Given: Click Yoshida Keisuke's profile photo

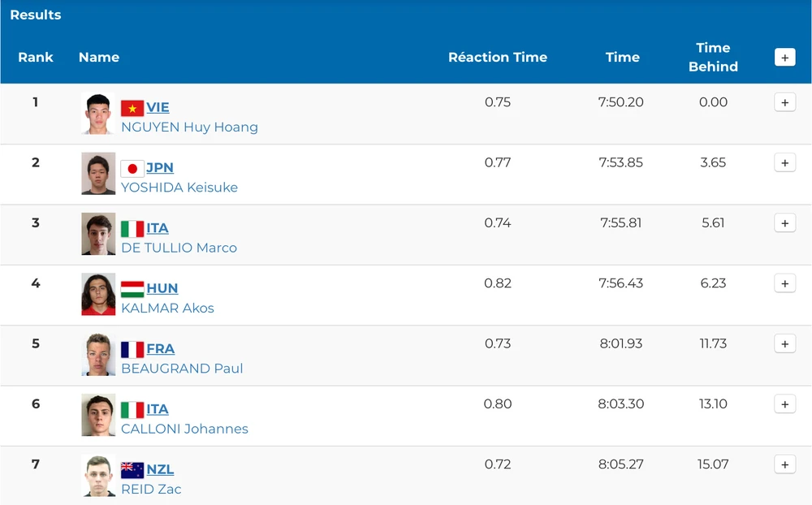Looking at the screenshot, I should pos(98,174).
